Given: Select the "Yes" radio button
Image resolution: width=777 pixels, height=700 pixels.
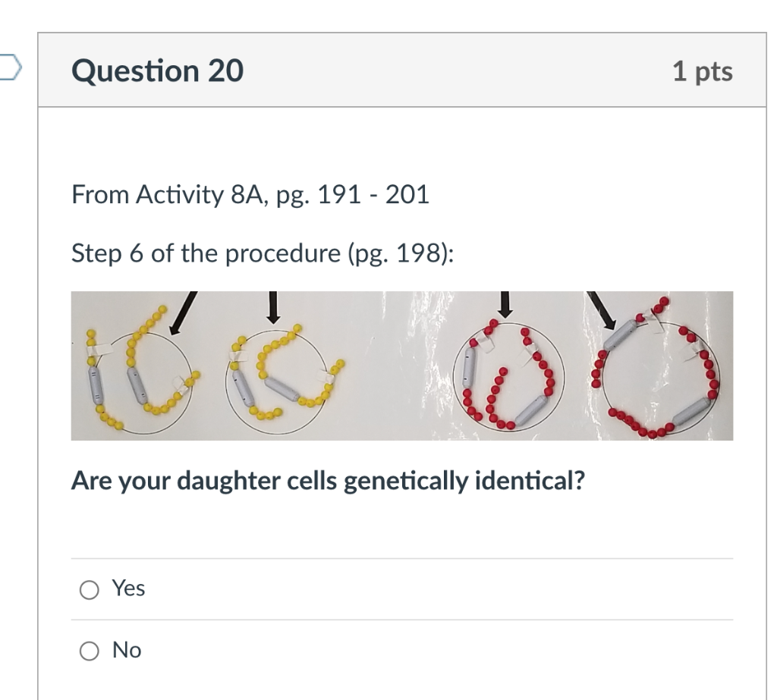Looking at the screenshot, I should [90, 589].
